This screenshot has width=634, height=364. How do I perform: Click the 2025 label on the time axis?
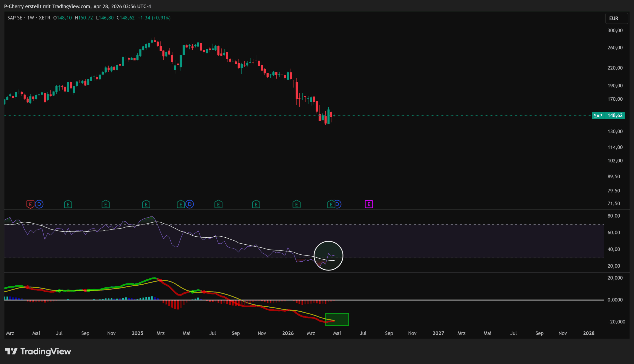coord(137,333)
